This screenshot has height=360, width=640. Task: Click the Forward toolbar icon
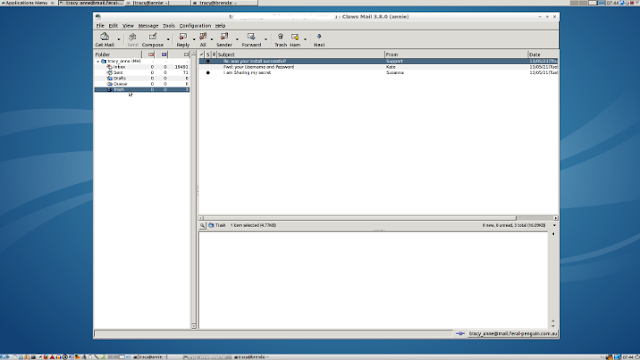(x=251, y=37)
